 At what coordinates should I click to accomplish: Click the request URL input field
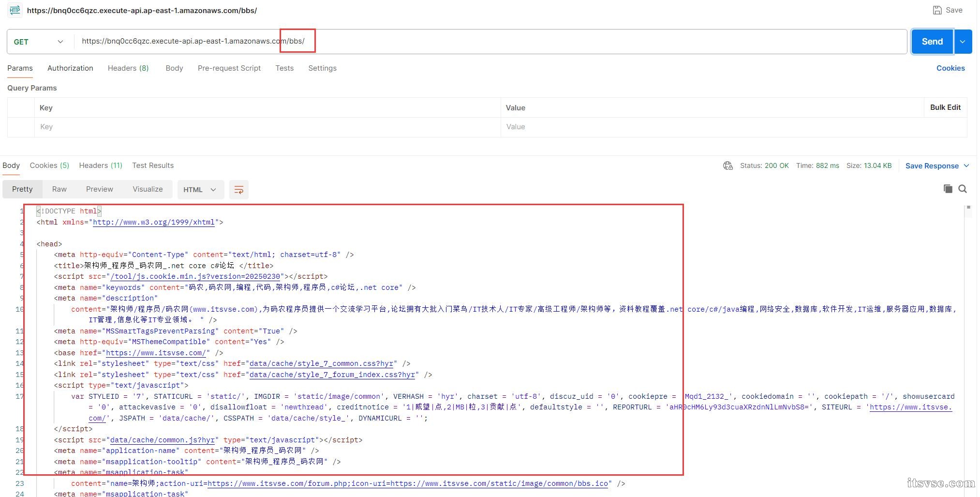[x=490, y=42]
